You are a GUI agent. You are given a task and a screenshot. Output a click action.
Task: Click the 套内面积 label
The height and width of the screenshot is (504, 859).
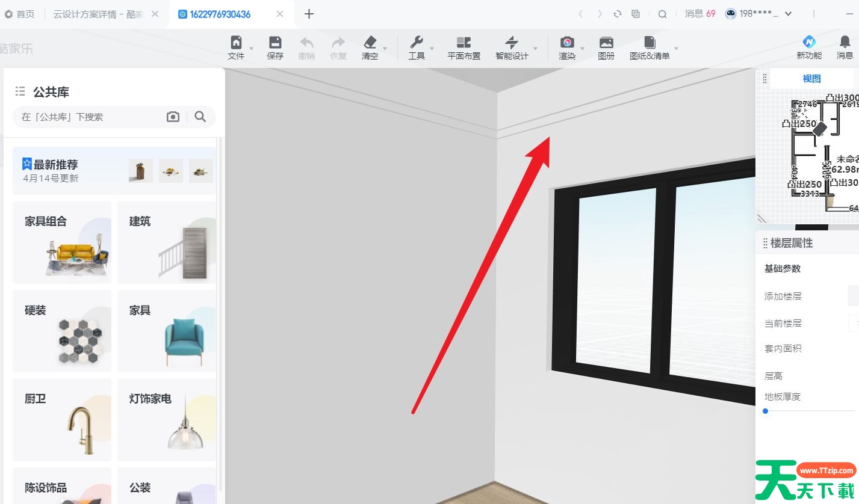click(x=783, y=348)
